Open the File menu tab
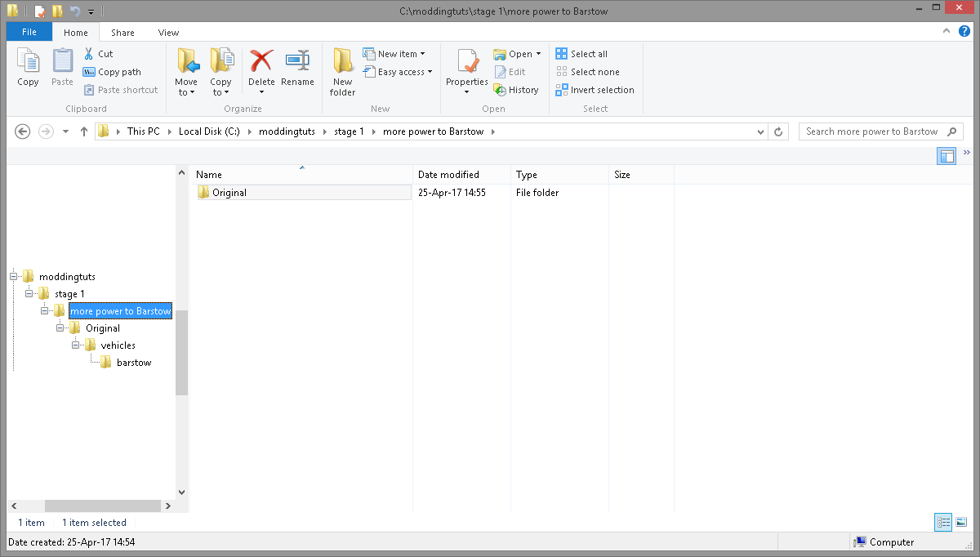Viewport: 980px width, 557px height. click(29, 33)
